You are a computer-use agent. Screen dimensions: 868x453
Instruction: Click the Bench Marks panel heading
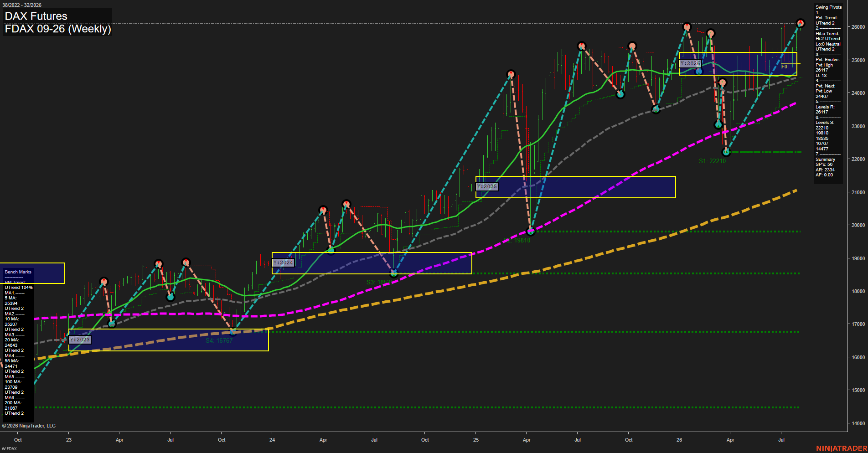click(18, 272)
